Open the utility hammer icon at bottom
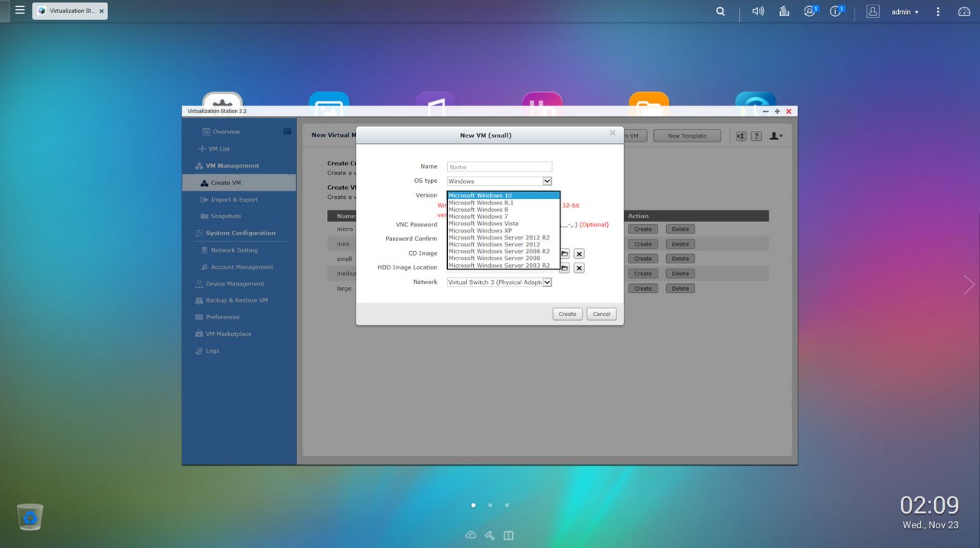The image size is (980, 548). [490, 535]
